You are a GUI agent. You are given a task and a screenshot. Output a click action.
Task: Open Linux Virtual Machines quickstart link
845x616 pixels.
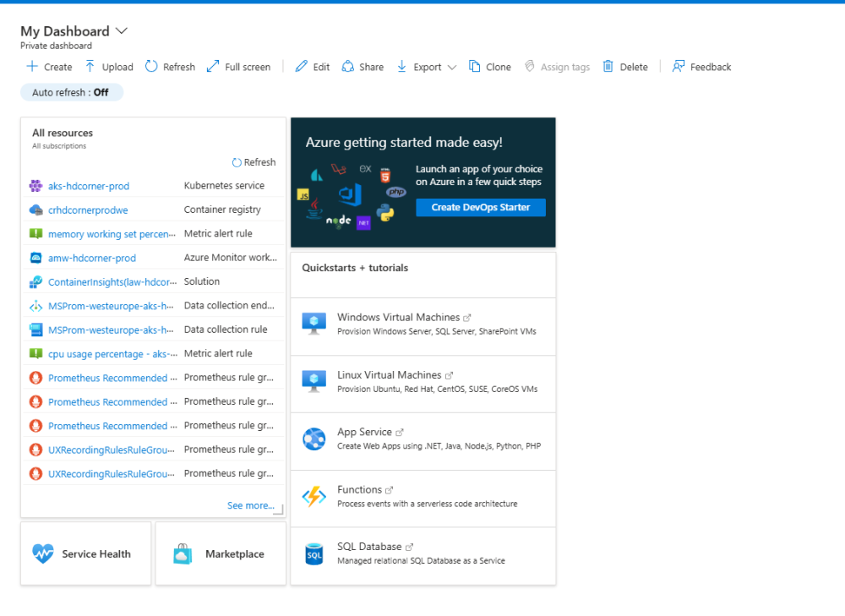click(389, 374)
